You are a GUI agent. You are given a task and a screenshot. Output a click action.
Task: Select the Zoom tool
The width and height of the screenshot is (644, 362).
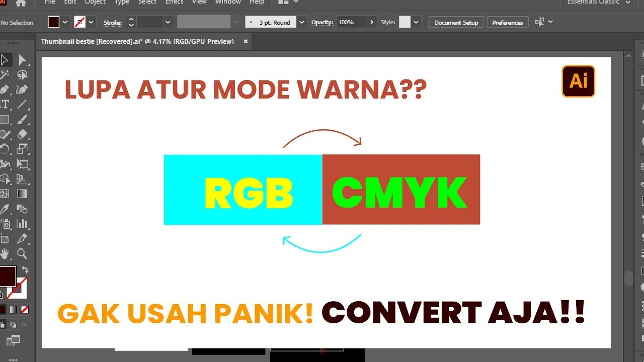23,253
